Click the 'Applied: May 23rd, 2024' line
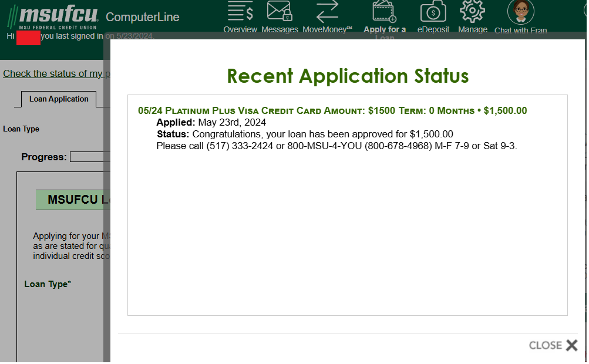The width and height of the screenshot is (589, 364). point(211,123)
